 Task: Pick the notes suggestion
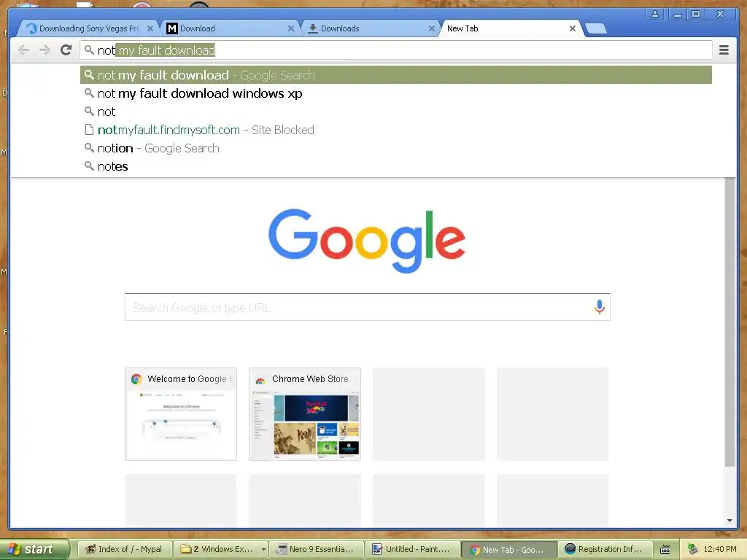(396, 166)
